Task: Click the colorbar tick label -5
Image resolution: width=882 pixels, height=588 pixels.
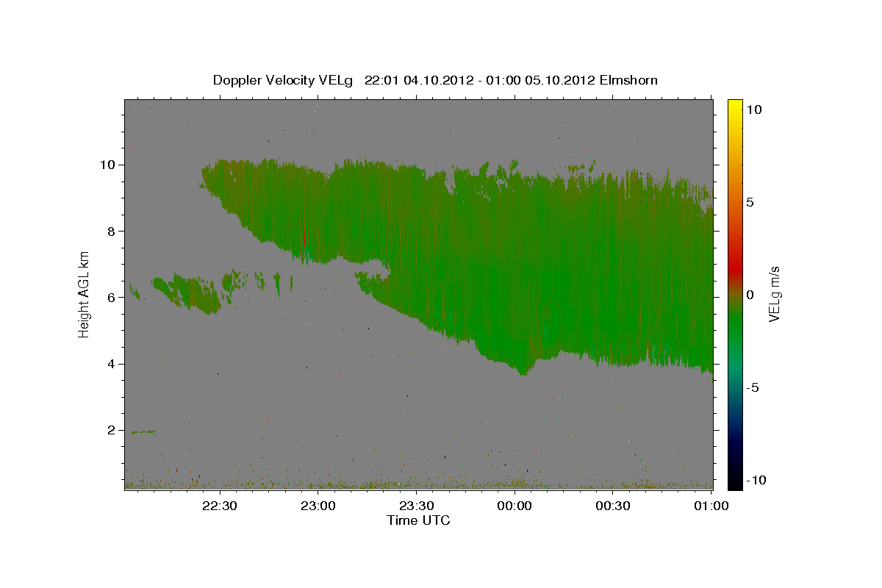Action: pos(753,387)
